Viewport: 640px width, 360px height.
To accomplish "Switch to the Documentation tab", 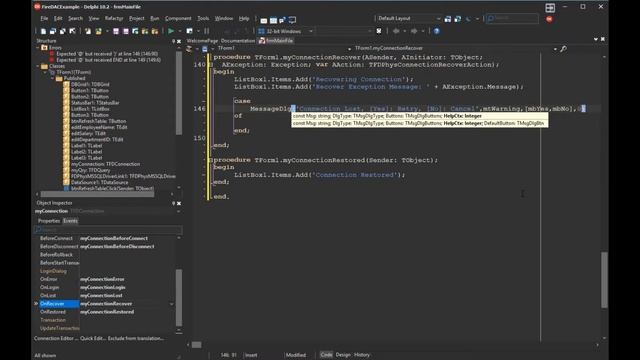I will point(238,41).
